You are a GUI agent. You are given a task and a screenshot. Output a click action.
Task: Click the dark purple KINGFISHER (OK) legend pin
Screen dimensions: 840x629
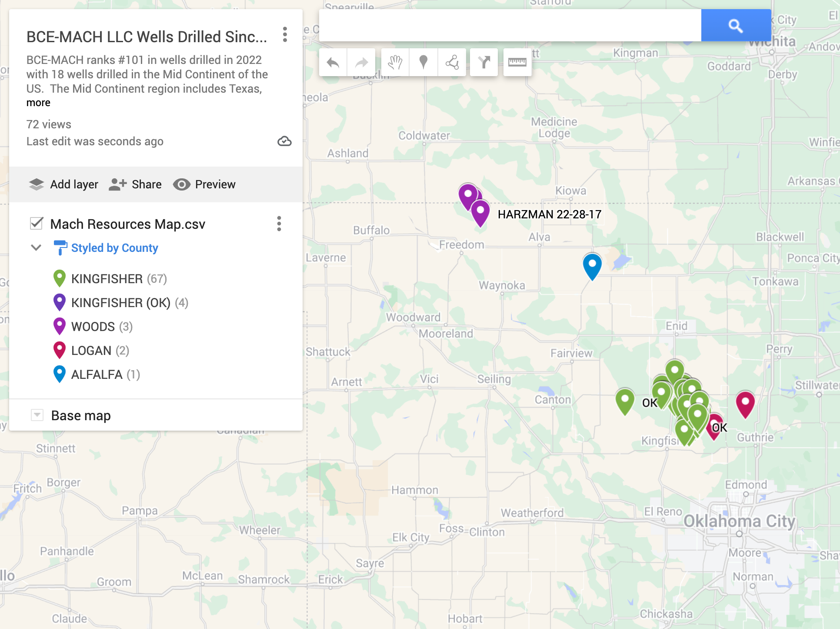[x=60, y=302]
